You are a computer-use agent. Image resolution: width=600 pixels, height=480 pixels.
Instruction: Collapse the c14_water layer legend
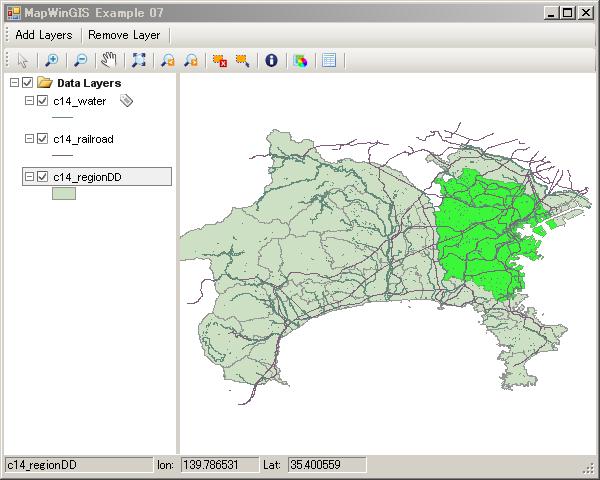click(29, 101)
